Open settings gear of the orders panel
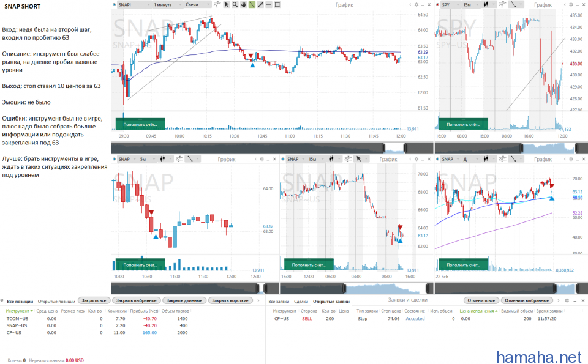The width and height of the screenshot is (588, 364). 567,300
